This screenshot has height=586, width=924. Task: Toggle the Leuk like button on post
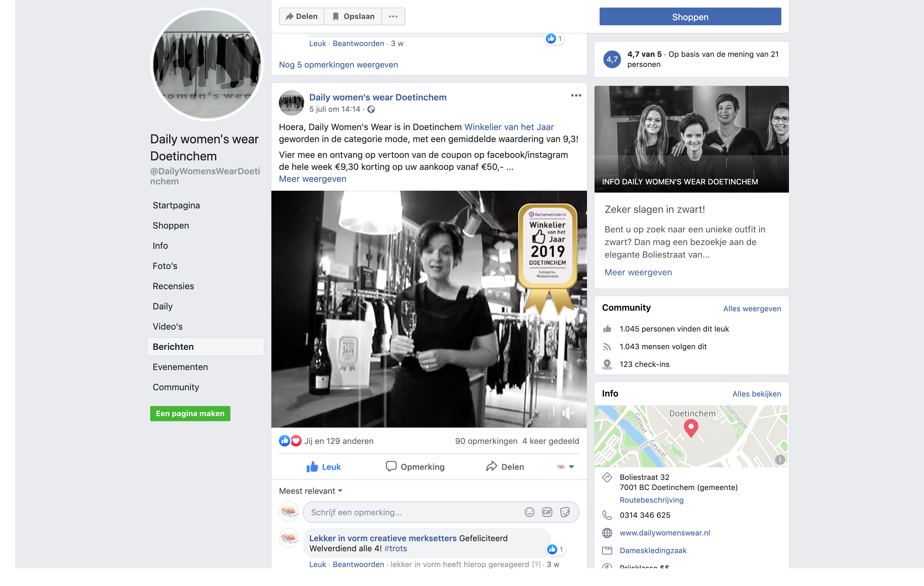pyautogui.click(x=323, y=467)
